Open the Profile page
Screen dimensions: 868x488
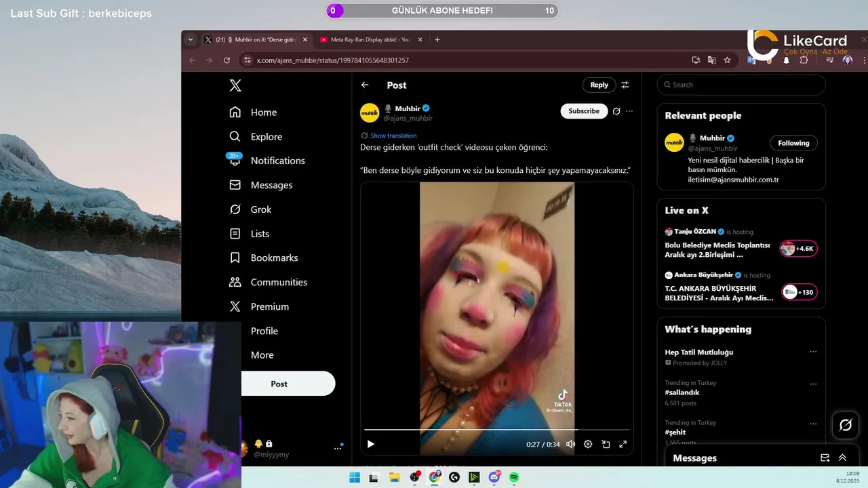pyautogui.click(x=264, y=331)
